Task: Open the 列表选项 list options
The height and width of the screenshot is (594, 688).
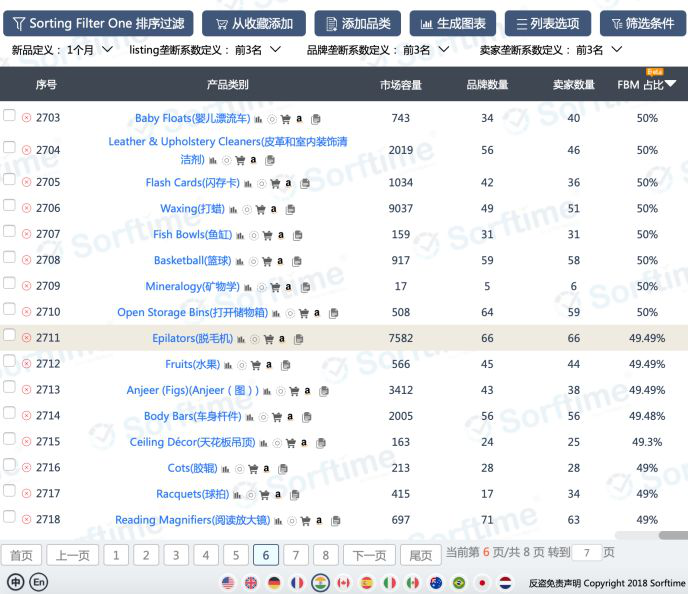Action: click(x=548, y=23)
